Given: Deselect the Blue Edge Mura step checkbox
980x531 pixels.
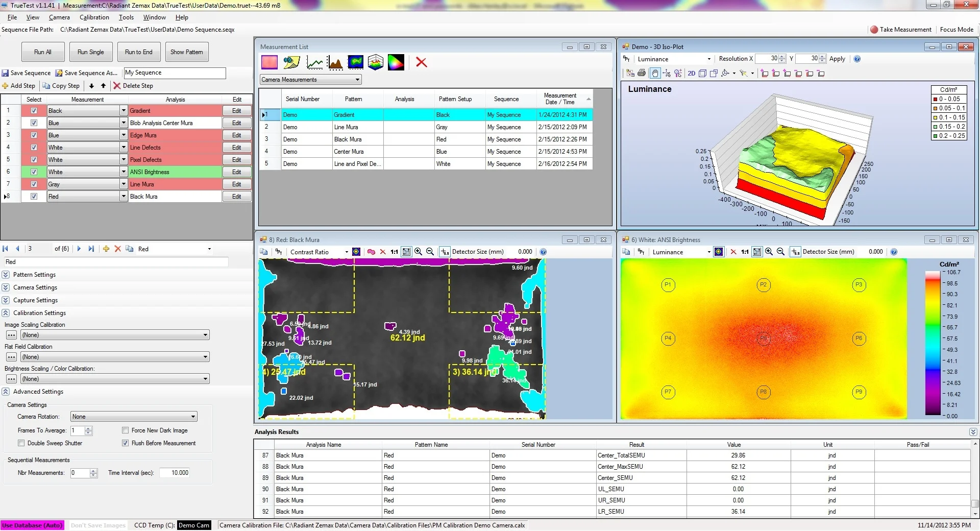Looking at the screenshot, I should tap(34, 135).
